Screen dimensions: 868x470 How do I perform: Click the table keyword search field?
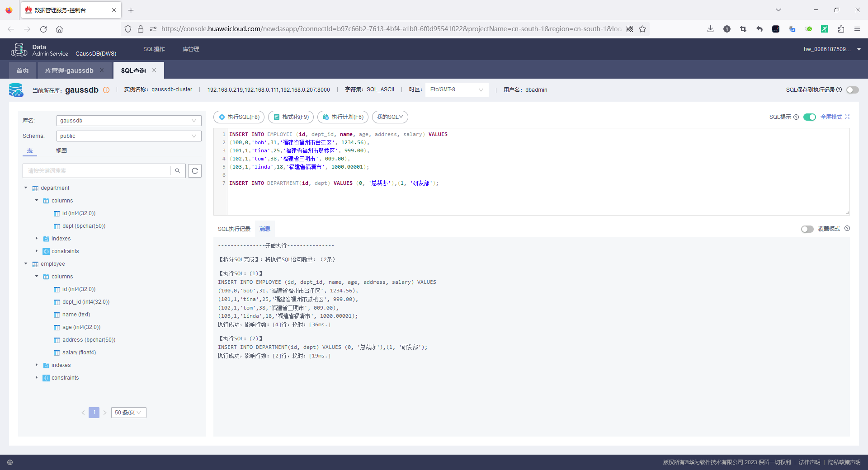click(x=97, y=171)
